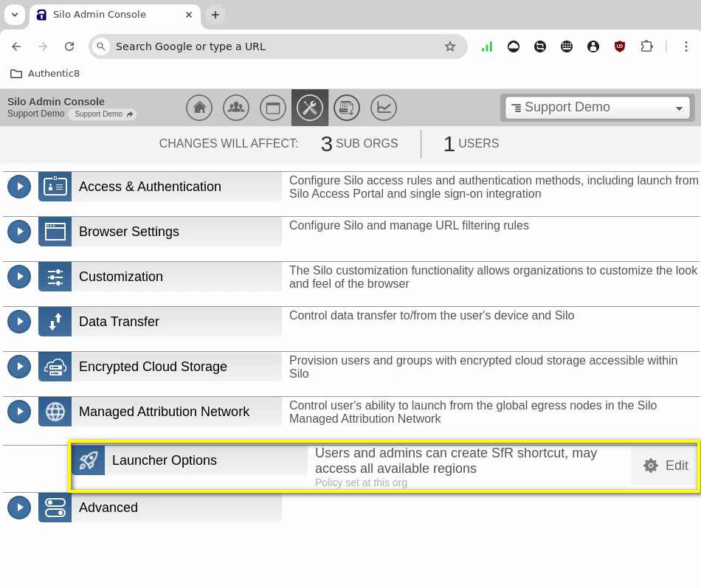This screenshot has width=701, height=588.
Task: Click the profile avatar extension icon
Action: coord(593,46)
